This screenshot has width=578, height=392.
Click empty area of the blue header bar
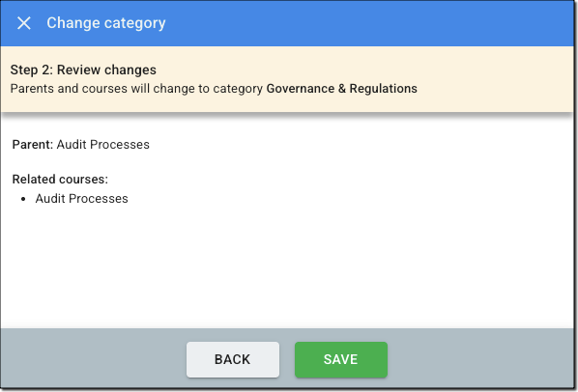[368, 23]
